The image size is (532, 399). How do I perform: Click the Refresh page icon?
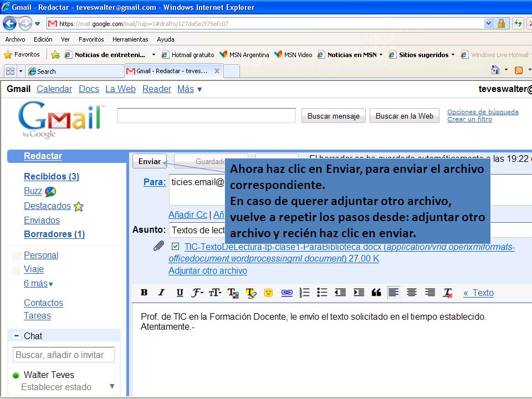pos(518,23)
